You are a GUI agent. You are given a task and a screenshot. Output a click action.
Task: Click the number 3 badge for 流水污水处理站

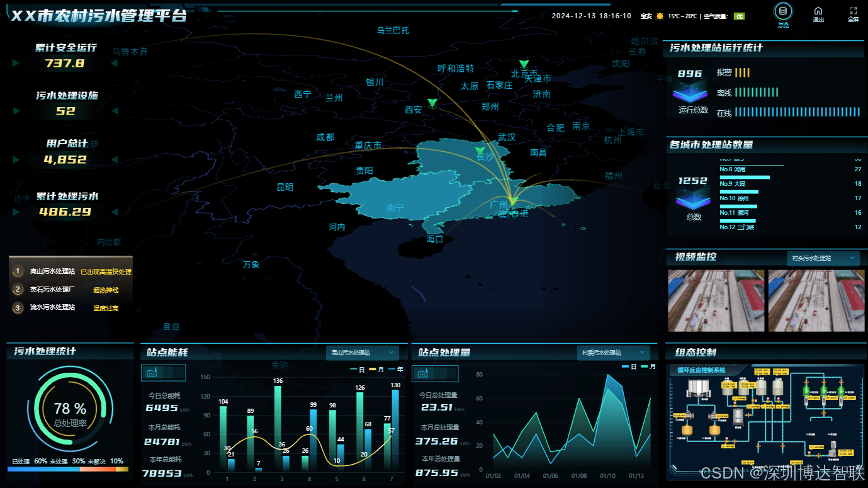point(18,308)
